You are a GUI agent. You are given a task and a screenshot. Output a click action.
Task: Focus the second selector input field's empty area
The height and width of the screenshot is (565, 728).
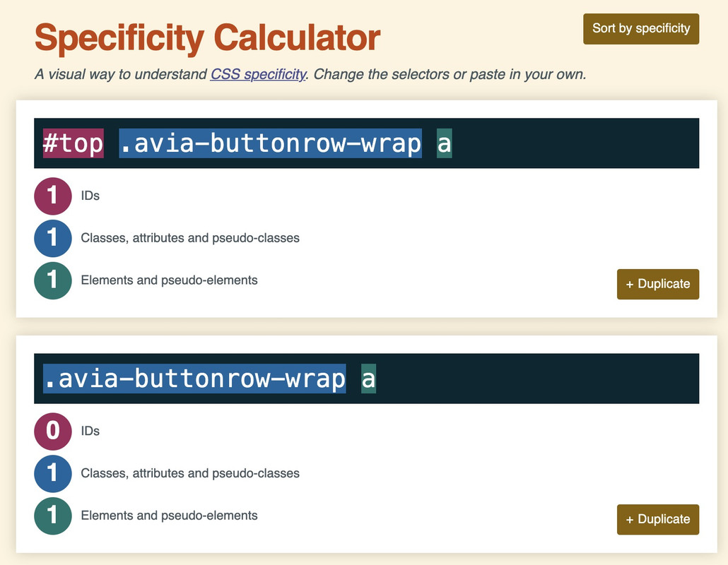click(539, 379)
